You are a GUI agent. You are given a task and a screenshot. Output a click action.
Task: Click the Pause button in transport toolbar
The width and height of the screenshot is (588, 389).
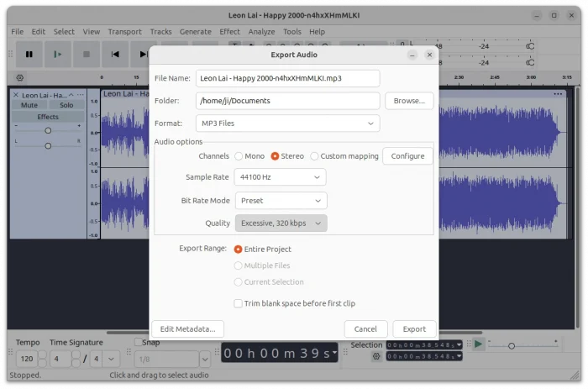point(29,55)
